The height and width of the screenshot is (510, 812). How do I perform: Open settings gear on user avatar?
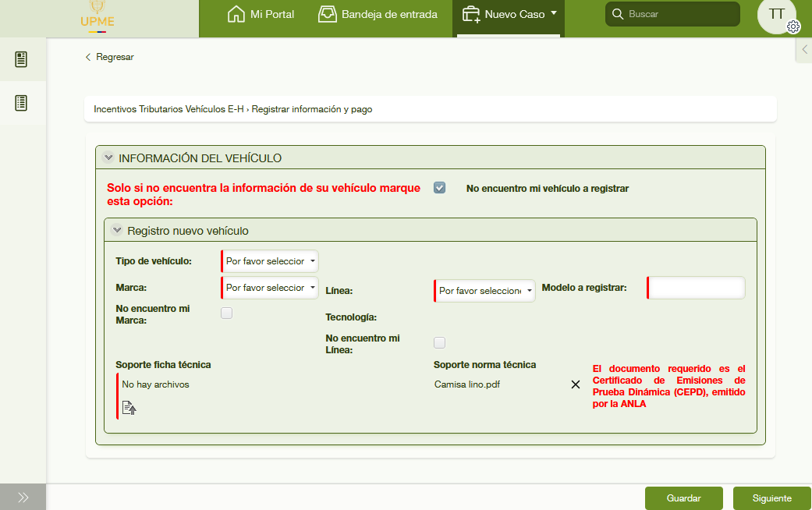[x=793, y=27]
